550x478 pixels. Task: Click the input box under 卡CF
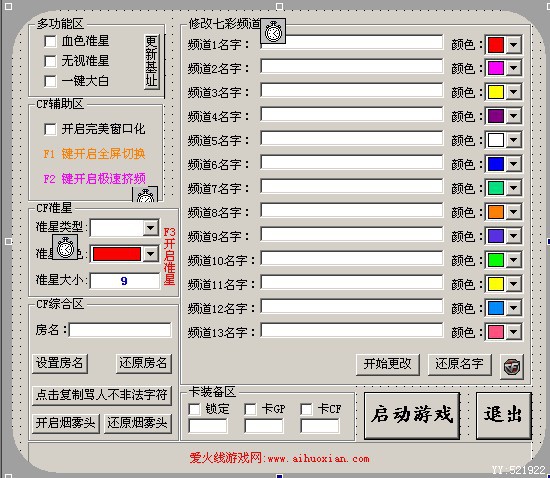click(320, 426)
